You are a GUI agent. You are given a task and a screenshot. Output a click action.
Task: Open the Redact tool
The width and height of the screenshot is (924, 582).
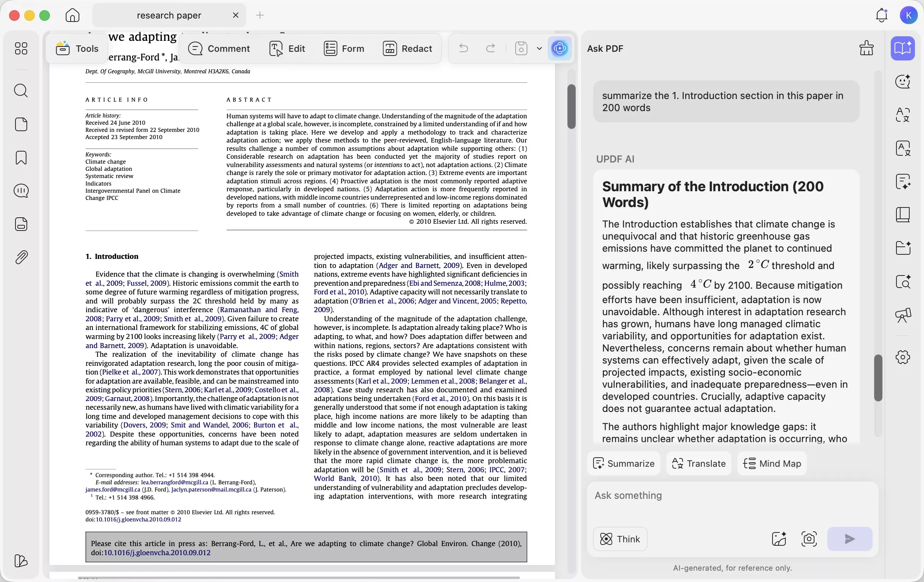(x=407, y=49)
